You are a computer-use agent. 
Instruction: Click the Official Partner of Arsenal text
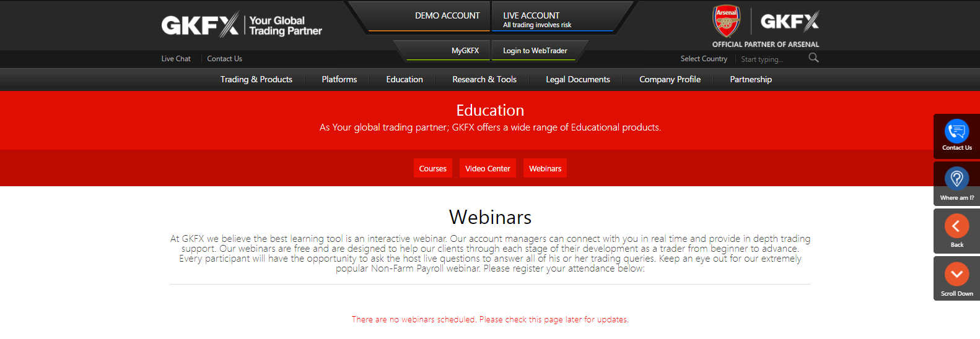point(766,45)
